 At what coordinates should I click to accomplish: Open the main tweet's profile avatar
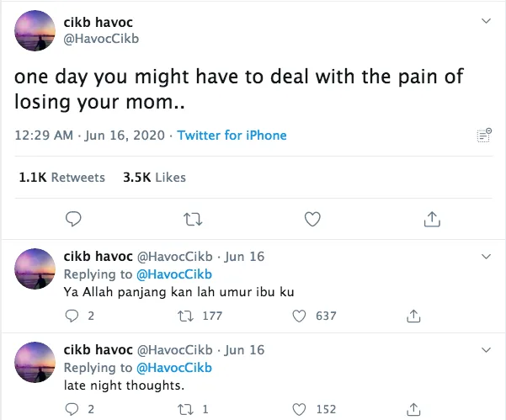[36, 31]
